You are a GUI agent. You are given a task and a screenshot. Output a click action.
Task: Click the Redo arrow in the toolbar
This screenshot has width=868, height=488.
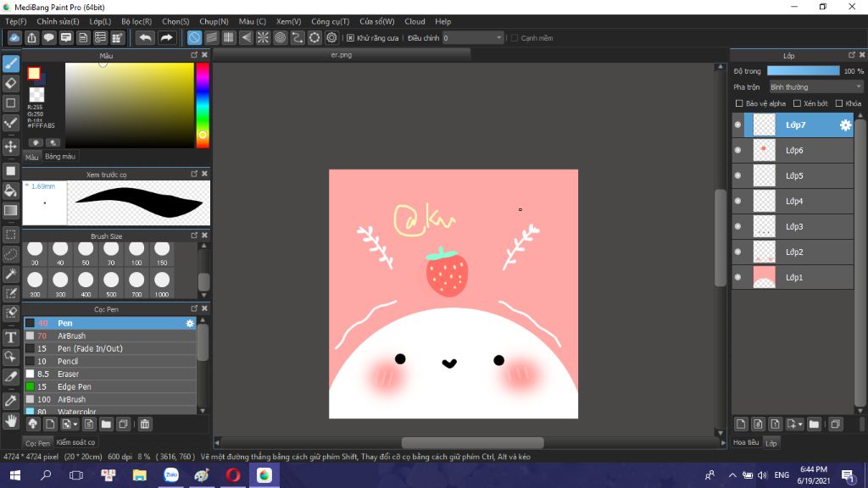click(166, 37)
